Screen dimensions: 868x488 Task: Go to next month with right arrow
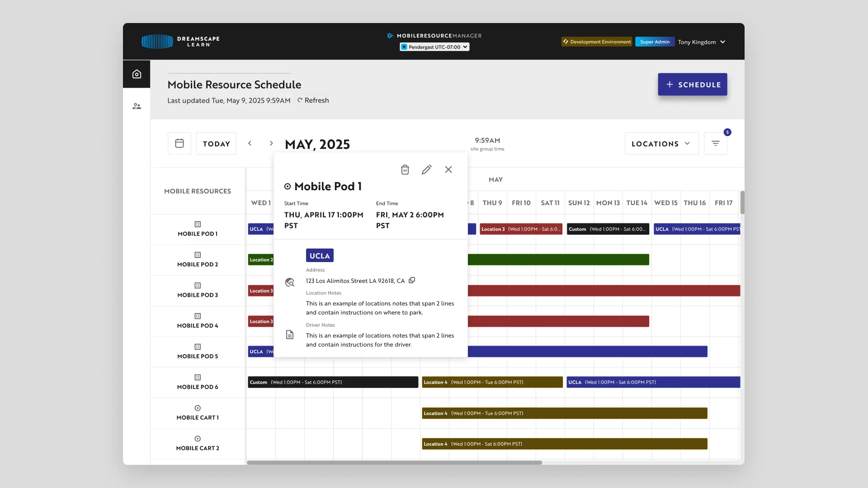click(271, 143)
